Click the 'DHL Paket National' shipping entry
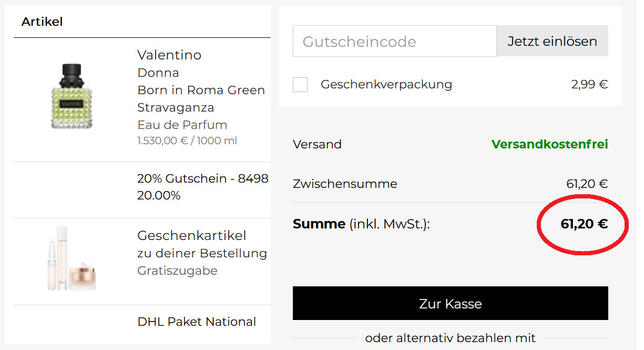This screenshot has height=350, width=644. [x=197, y=322]
